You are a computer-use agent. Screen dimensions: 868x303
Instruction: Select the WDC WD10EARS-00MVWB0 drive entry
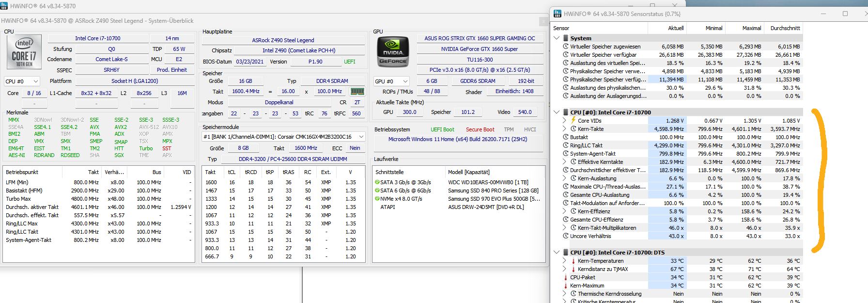[458, 182]
